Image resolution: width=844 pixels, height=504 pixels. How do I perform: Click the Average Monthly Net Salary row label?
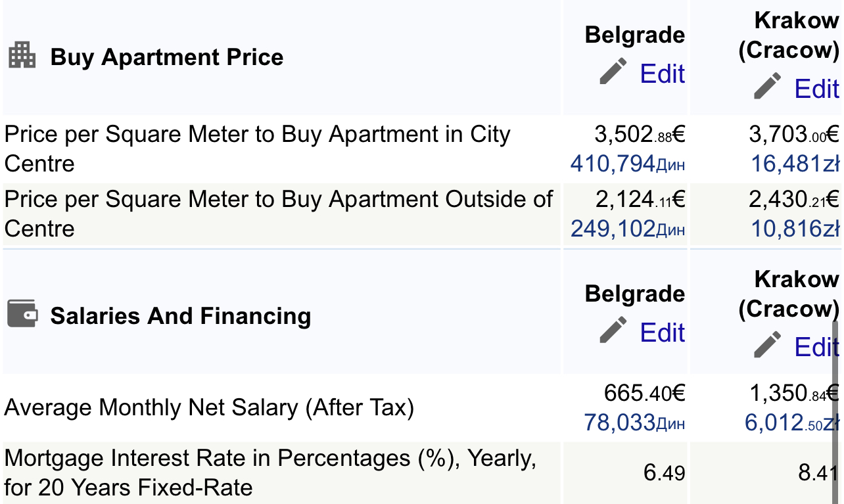click(x=209, y=408)
